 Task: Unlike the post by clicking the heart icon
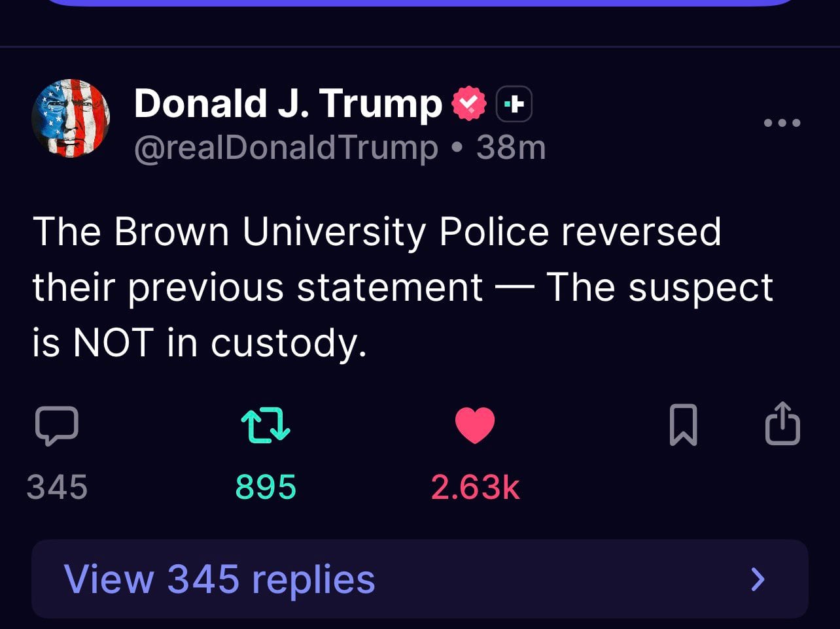[x=476, y=425]
